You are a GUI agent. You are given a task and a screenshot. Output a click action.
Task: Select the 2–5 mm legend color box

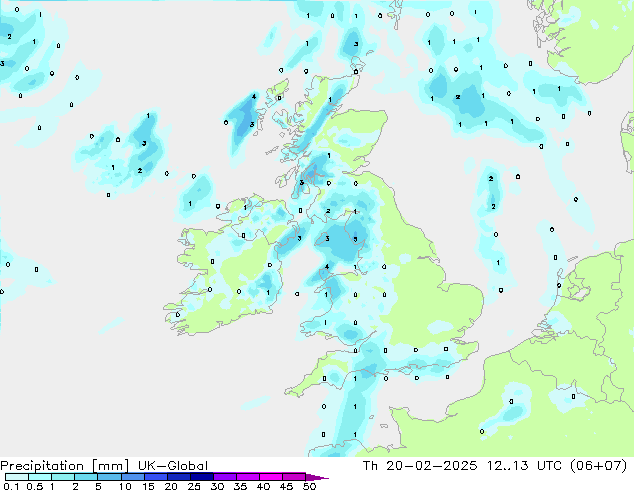[86, 477]
